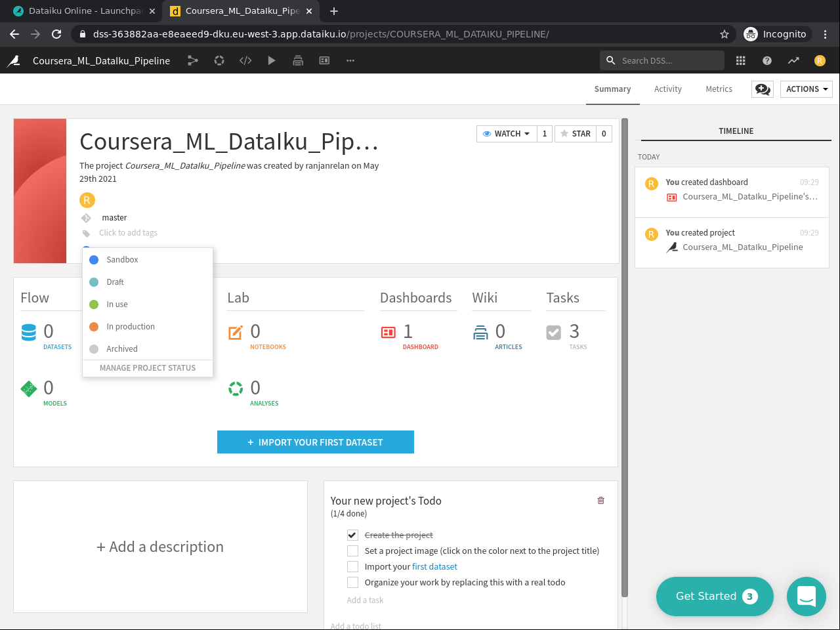Click the tasks checkmark icon in Tasks section
The width and height of the screenshot is (840, 630).
(554, 333)
